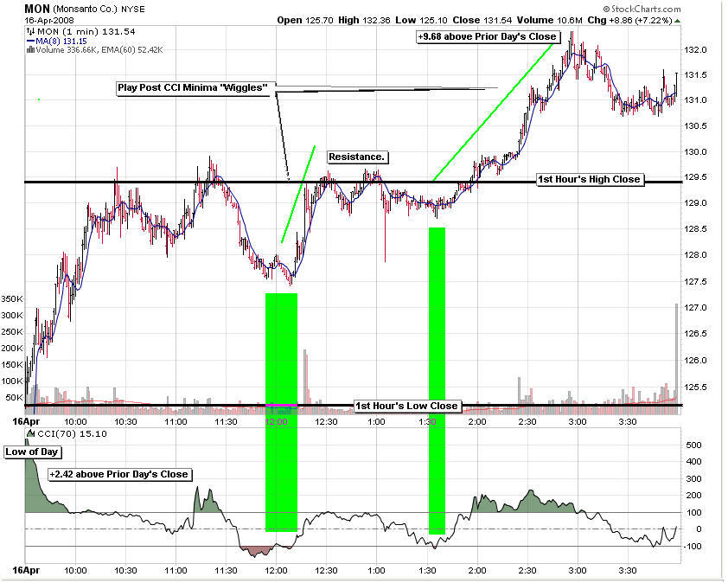Click 127.0 on the price axis
The image size is (728, 583).
[x=695, y=308]
